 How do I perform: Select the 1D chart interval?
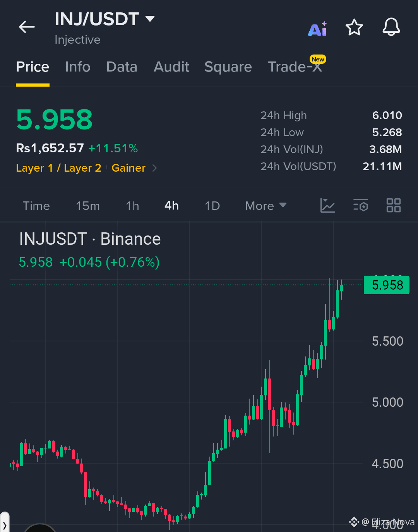[x=212, y=206]
